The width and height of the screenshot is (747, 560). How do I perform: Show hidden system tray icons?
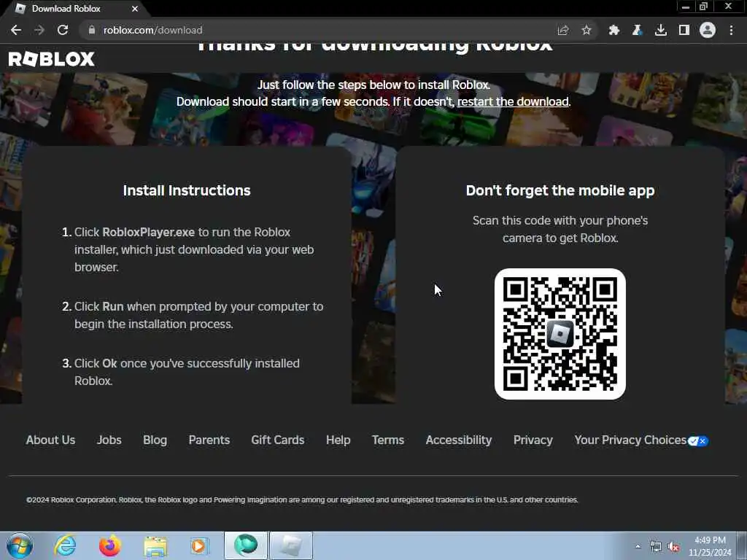click(638, 546)
